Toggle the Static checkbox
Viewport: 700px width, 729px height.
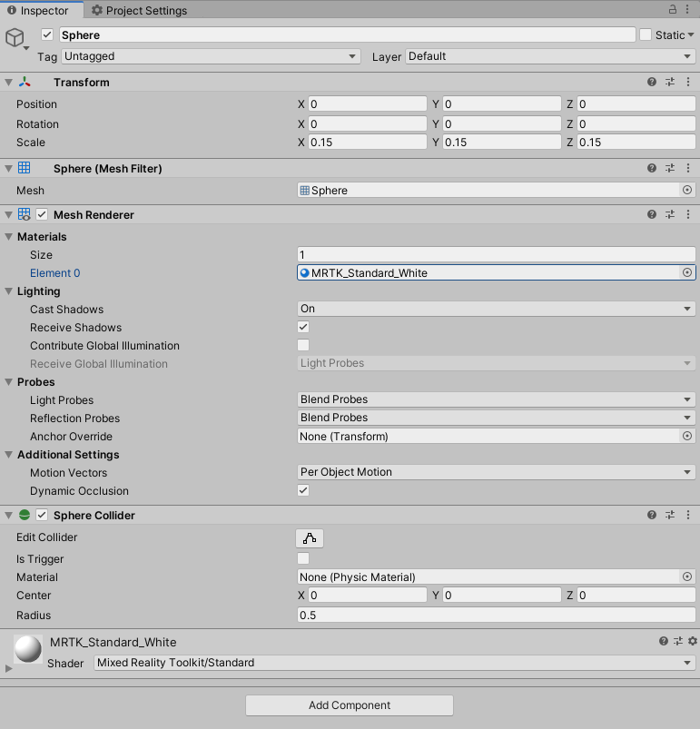(646, 34)
